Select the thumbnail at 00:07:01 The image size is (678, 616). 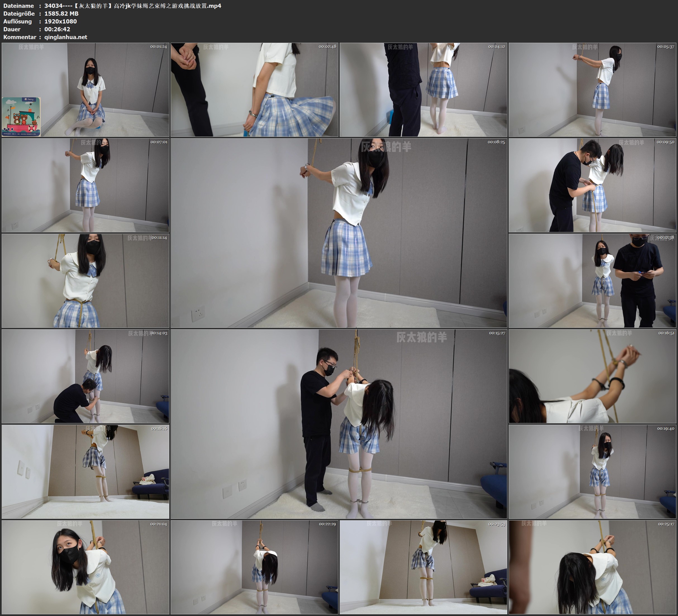click(x=85, y=185)
